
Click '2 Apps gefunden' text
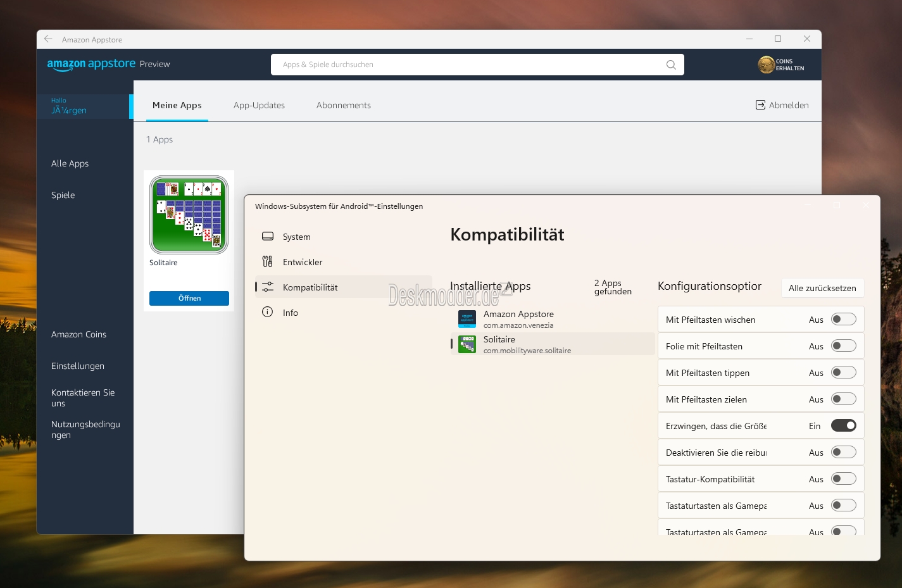(x=613, y=287)
